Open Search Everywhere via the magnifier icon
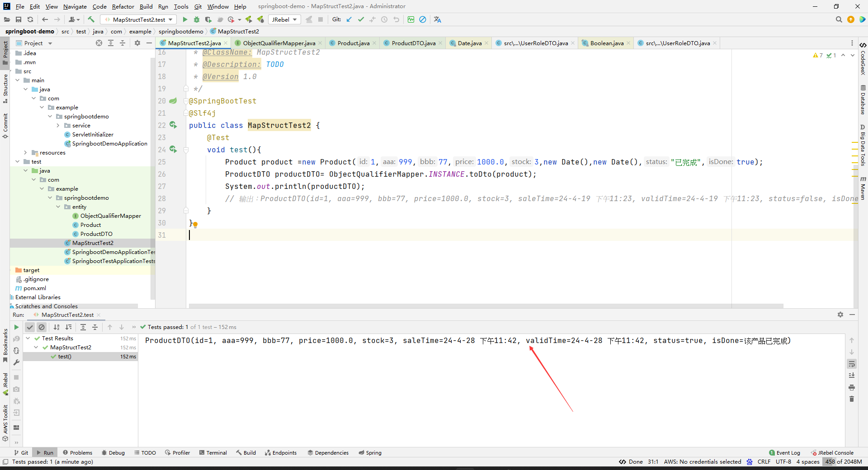The width and height of the screenshot is (868, 470). (839, 19)
